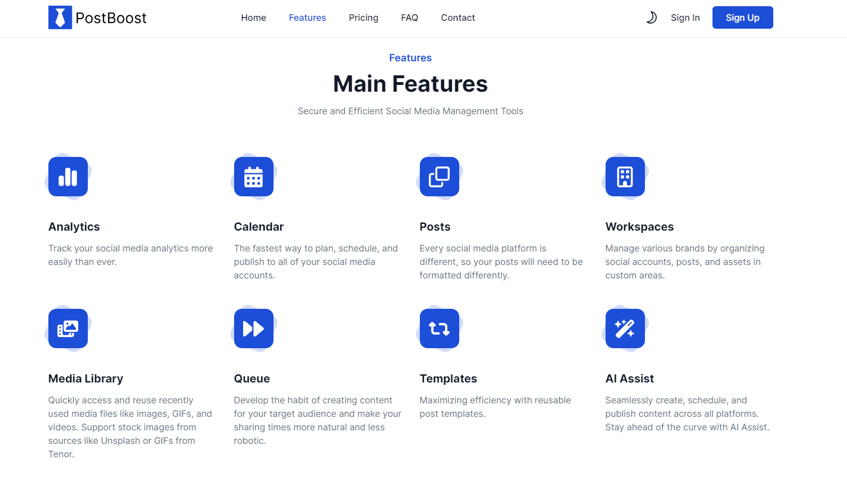The width and height of the screenshot is (847, 504).
Task: Toggle dark mode with the moon icon
Action: click(x=651, y=17)
